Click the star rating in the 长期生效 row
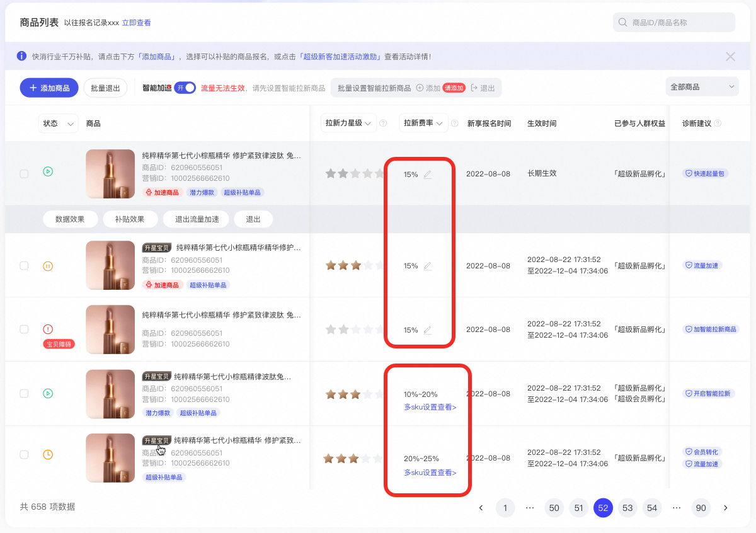The height and width of the screenshot is (533, 756). pos(355,173)
